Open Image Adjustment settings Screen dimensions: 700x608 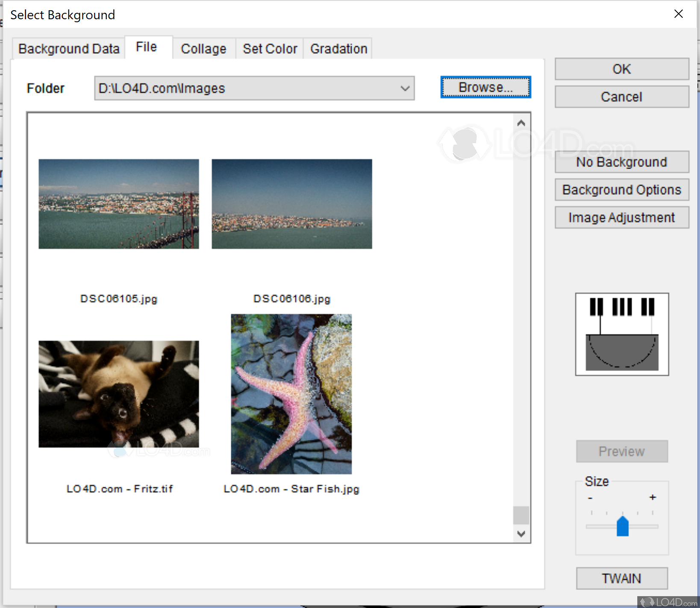click(x=621, y=217)
